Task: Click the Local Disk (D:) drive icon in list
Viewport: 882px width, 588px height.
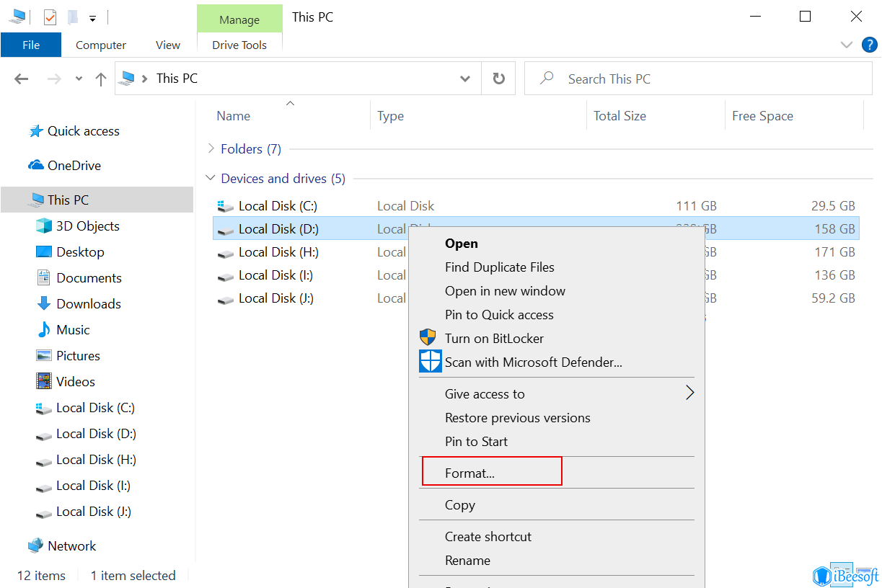Action: click(x=226, y=230)
